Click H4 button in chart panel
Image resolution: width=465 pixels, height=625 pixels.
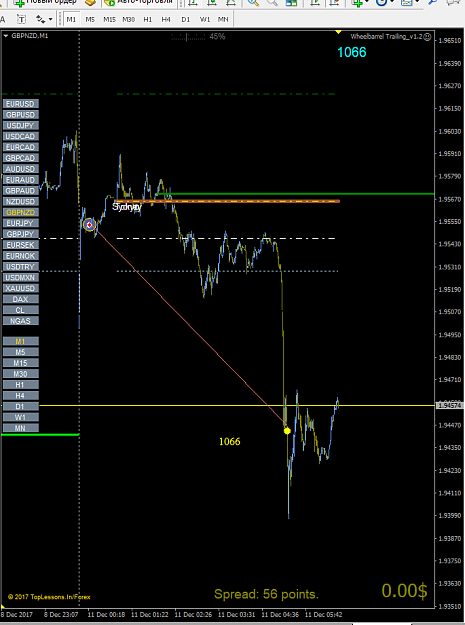[21, 395]
